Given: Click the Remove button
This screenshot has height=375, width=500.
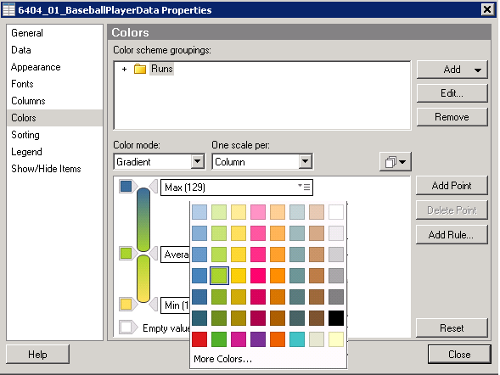Looking at the screenshot, I should pyautogui.click(x=452, y=117).
